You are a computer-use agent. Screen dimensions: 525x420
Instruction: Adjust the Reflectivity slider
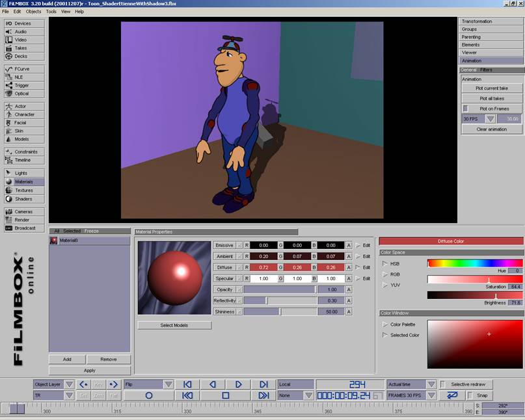click(x=280, y=300)
